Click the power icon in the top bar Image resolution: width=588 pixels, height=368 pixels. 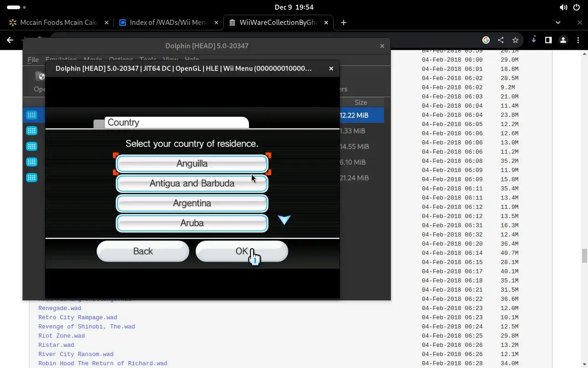577,7
